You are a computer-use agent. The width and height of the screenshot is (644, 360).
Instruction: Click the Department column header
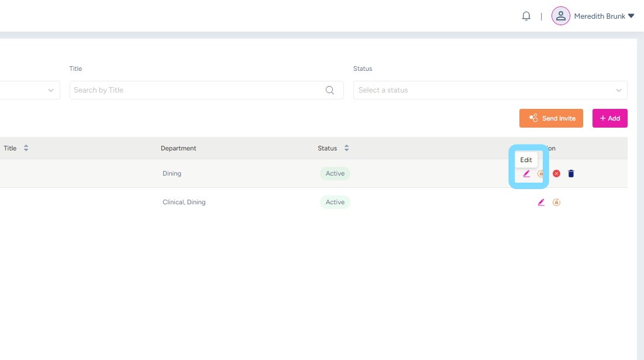click(178, 149)
